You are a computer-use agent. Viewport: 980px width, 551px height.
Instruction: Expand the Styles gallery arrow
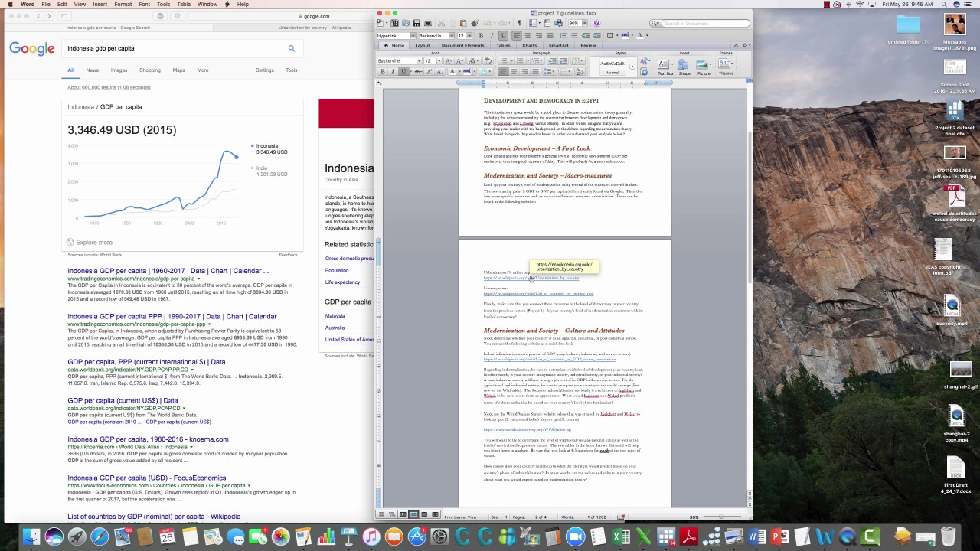point(632,67)
